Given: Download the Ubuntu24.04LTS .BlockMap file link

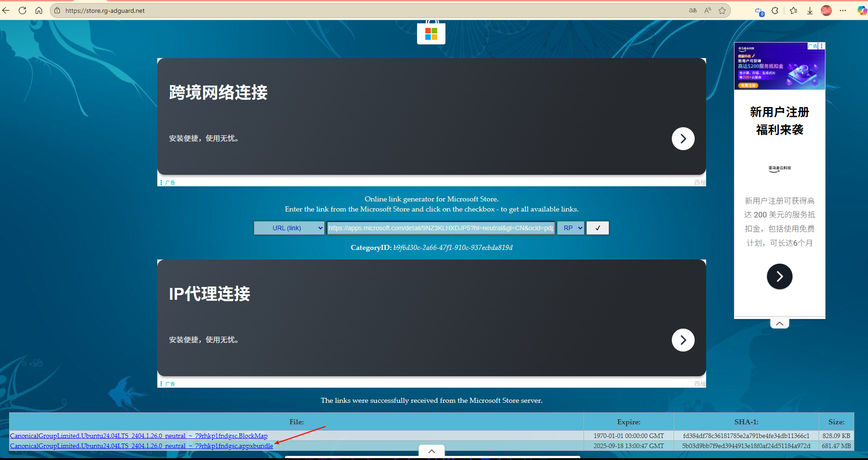Looking at the screenshot, I should pos(139,436).
